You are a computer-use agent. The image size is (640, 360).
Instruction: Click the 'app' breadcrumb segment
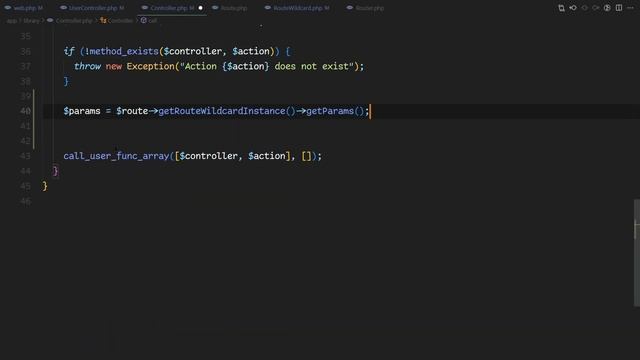click(x=11, y=20)
